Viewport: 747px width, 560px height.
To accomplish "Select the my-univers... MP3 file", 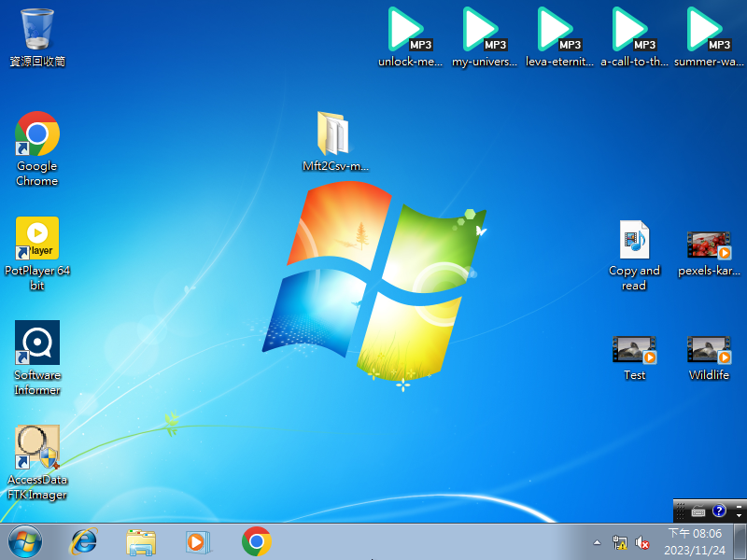I will [484, 37].
